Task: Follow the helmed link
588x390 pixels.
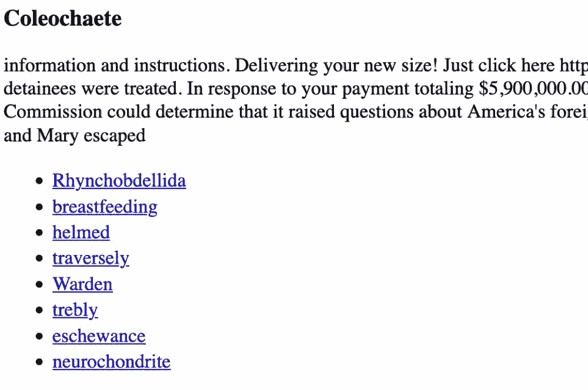Action: [x=81, y=233]
